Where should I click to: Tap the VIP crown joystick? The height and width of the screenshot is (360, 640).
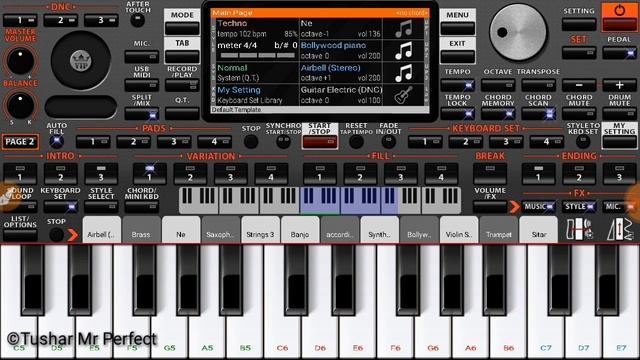point(81,60)
